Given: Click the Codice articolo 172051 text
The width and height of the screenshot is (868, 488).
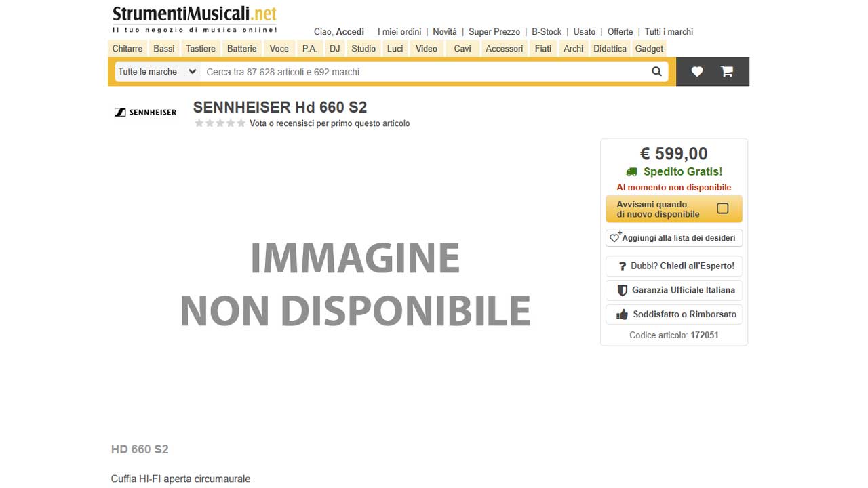Looking at the screenshot, I should [674, 335].
